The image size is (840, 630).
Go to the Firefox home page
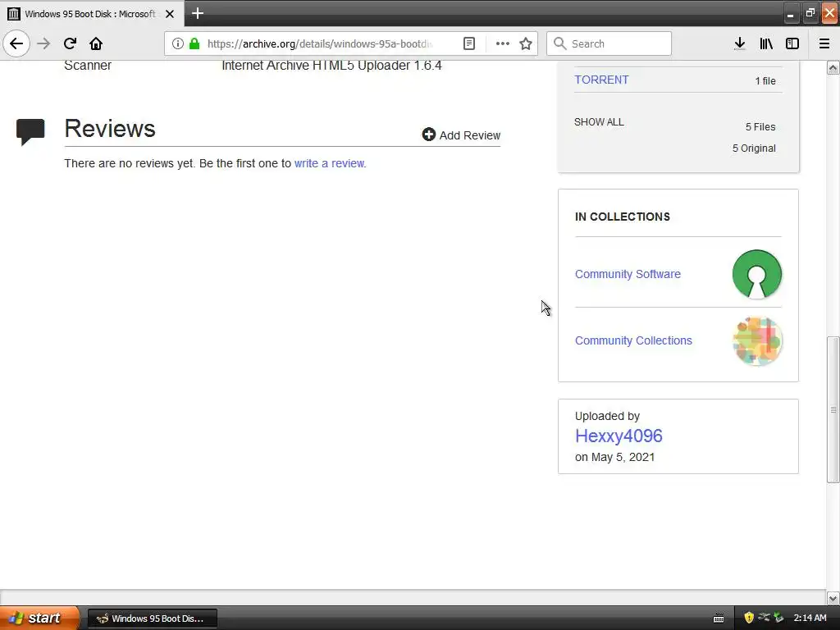(x=96, y=43)
